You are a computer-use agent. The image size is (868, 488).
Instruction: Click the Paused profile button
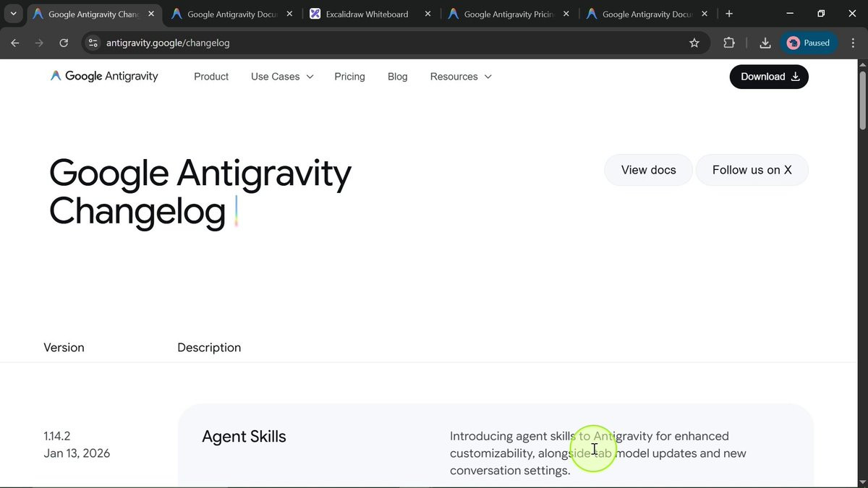click(x=809, y=43)
